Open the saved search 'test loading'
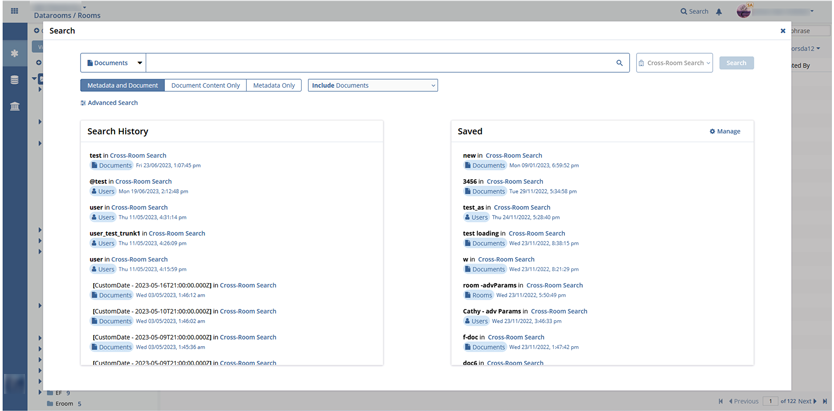834x411 pixels. [486, 233]
